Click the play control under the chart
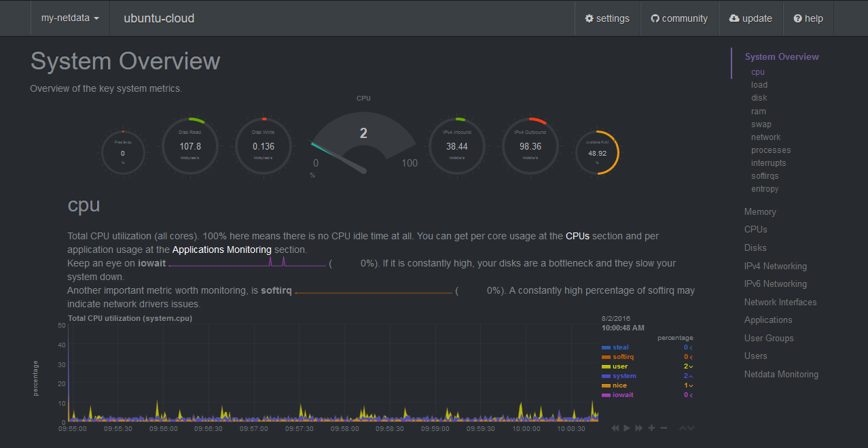Image resolution: width=868 pixels, height=448 pixels. tap(626, 428)
